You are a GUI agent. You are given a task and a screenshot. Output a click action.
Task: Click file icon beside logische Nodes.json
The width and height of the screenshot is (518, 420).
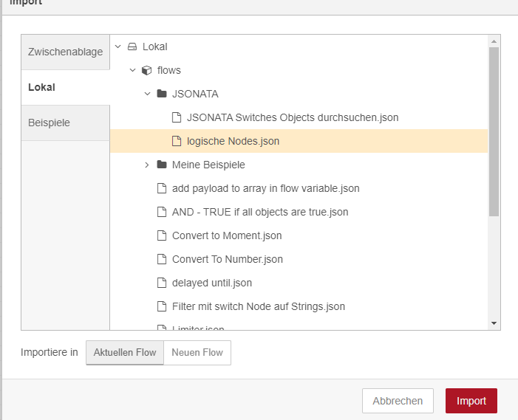[x=177, y=141]
